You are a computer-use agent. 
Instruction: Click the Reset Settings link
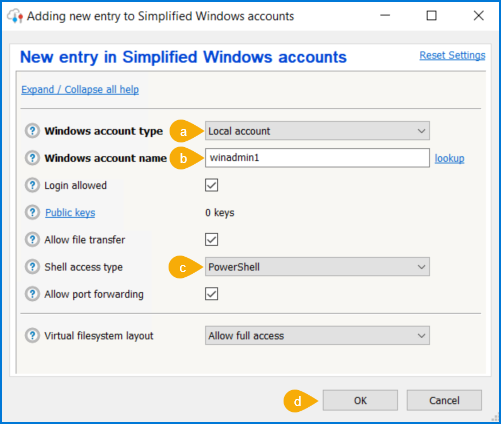[452, 55]
